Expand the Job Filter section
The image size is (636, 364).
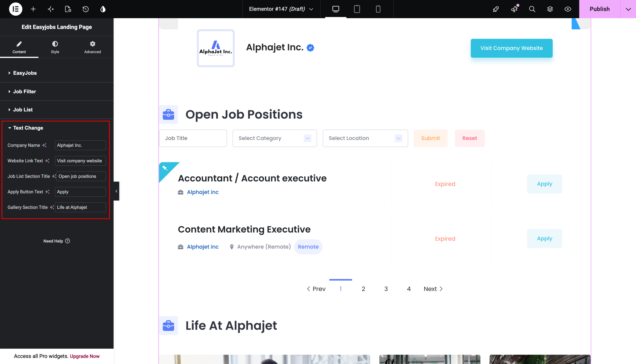[x=57, y=92]
